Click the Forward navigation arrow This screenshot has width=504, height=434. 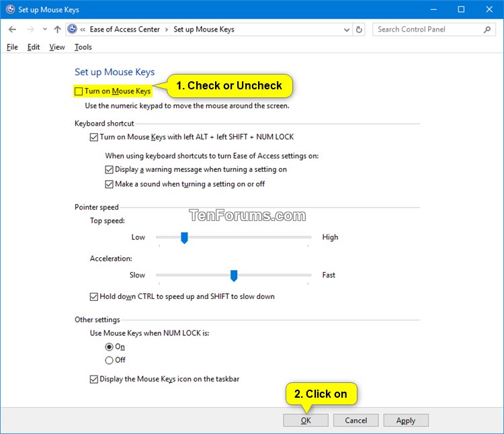[30, 30]
